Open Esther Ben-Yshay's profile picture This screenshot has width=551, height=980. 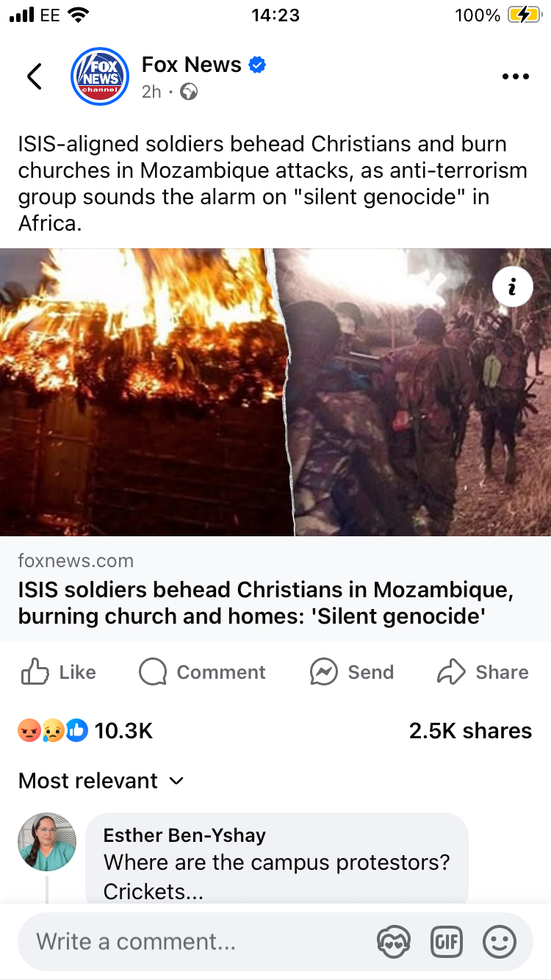47,842
